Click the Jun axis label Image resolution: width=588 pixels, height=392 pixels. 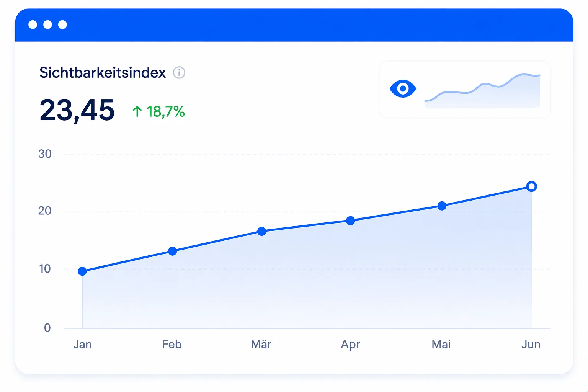click(x=531, y=344)
